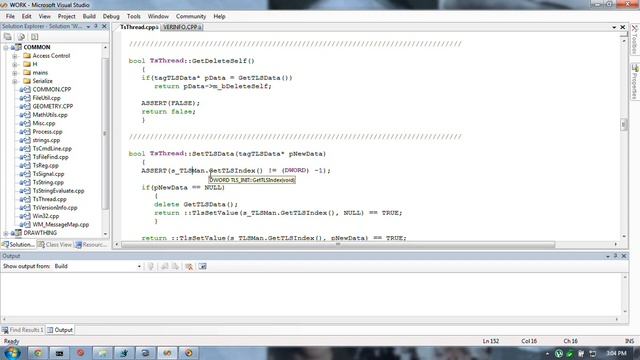This screenshot has width=640, height=360.
Task: Click the Visual Studio taskbar icon
Action: [167, 353]
